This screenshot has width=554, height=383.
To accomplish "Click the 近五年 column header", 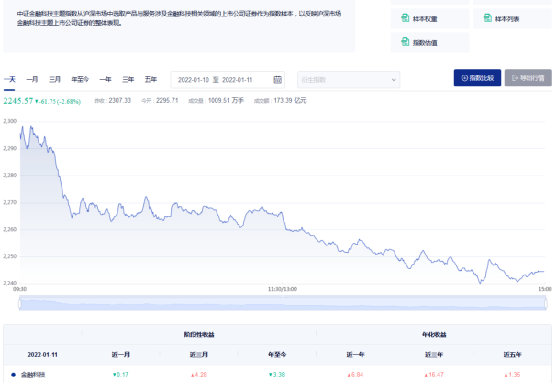I will point(512,354).
